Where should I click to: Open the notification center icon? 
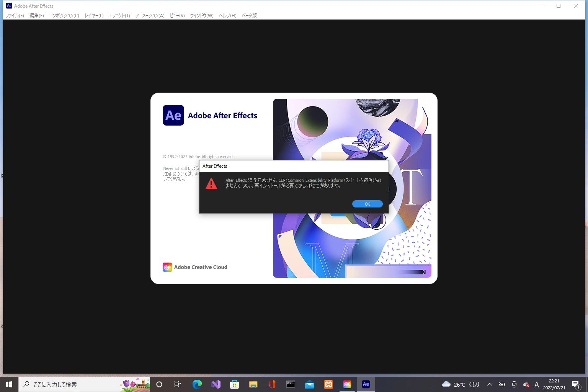[x=576, y=384]
